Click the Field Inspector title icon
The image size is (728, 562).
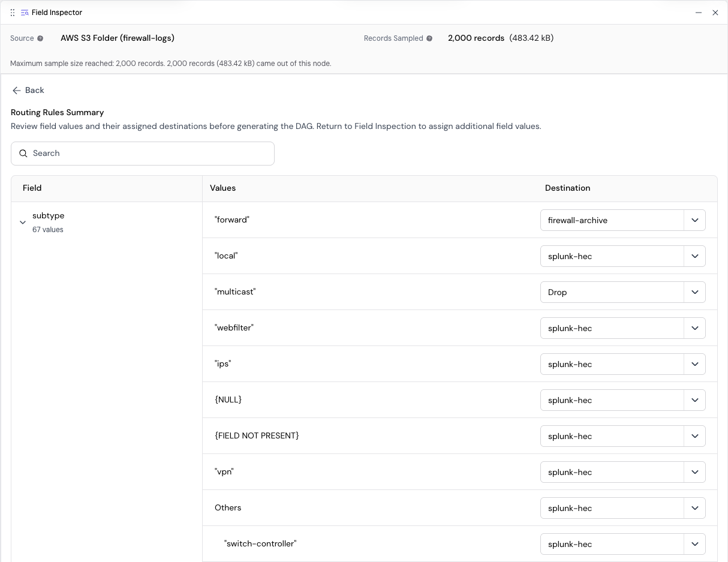(x=25, y=13)
